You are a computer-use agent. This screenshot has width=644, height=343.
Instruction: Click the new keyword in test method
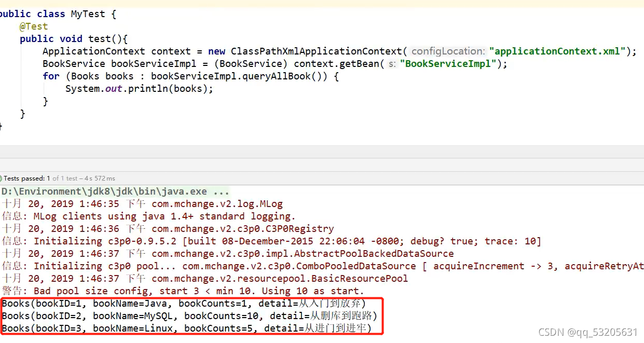(216, 51)
